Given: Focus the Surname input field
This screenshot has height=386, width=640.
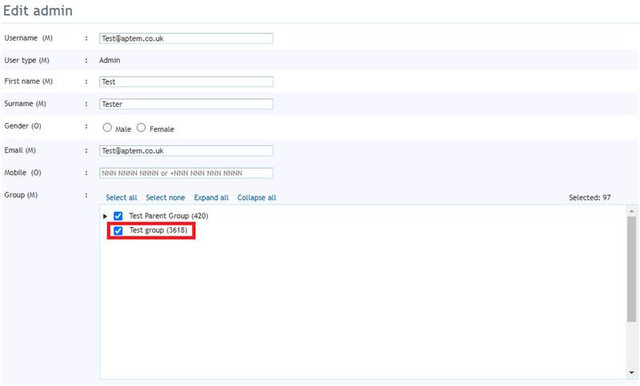Looking at the screenshot, I should tap(186, 104).
